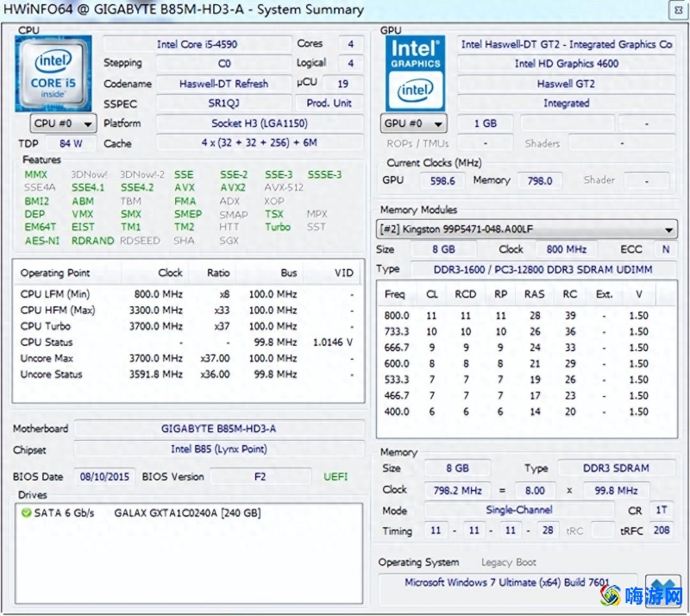Screen dimensions: 690x616
Task: Click the DDR3 SDRAM memory type field
Action: 616,468
